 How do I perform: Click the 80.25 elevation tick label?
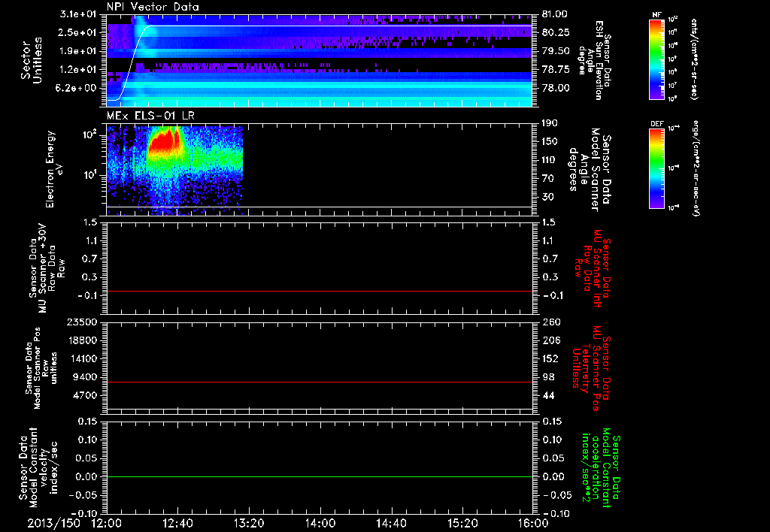555,32
